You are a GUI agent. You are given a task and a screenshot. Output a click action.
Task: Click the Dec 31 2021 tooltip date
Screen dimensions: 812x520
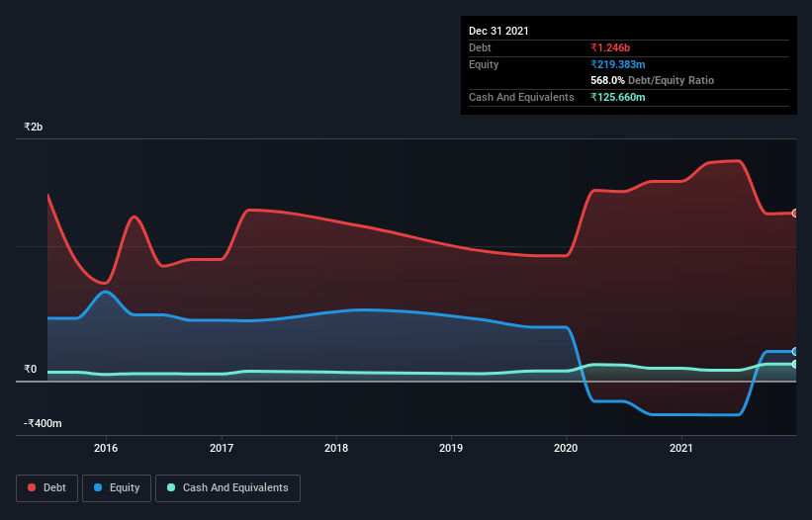click(x=498, y=31)
